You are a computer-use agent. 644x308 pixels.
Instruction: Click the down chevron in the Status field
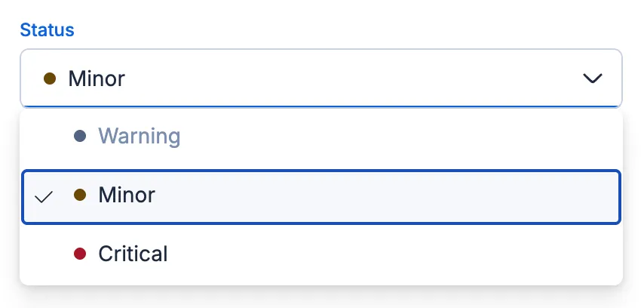(593, 78)
